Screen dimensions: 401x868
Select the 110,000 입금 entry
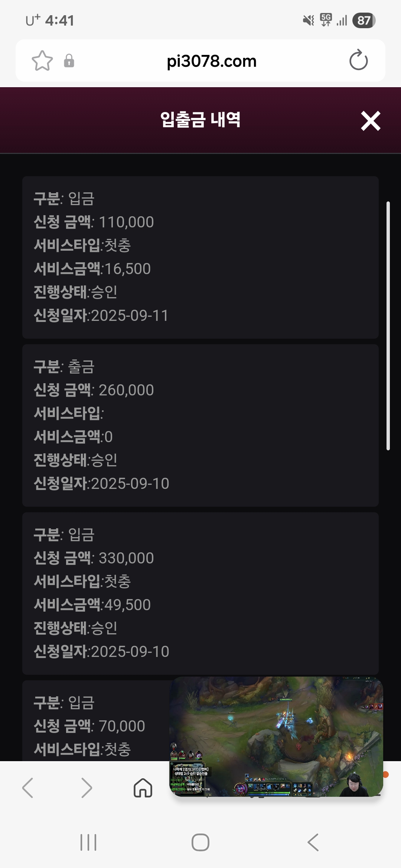pyautogui.click(x=200, y=257)
